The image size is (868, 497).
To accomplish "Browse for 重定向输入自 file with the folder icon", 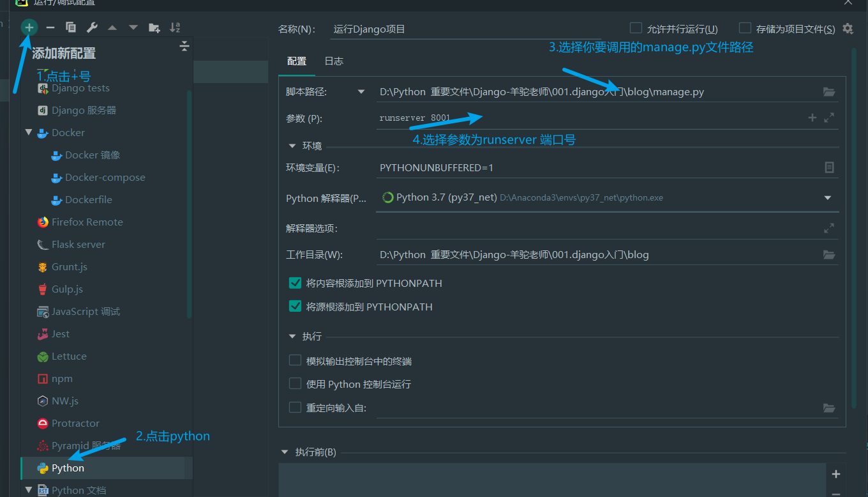I will 829,408.
